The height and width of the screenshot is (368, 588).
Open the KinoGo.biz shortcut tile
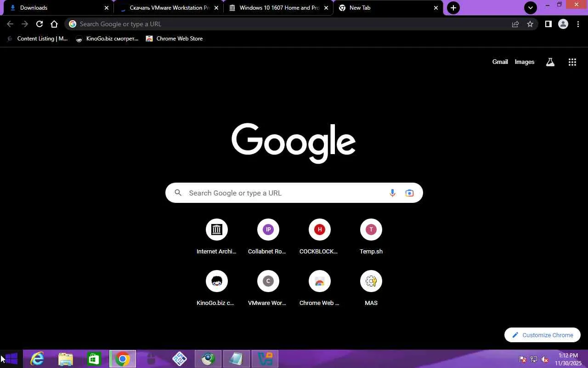point(217,288)
